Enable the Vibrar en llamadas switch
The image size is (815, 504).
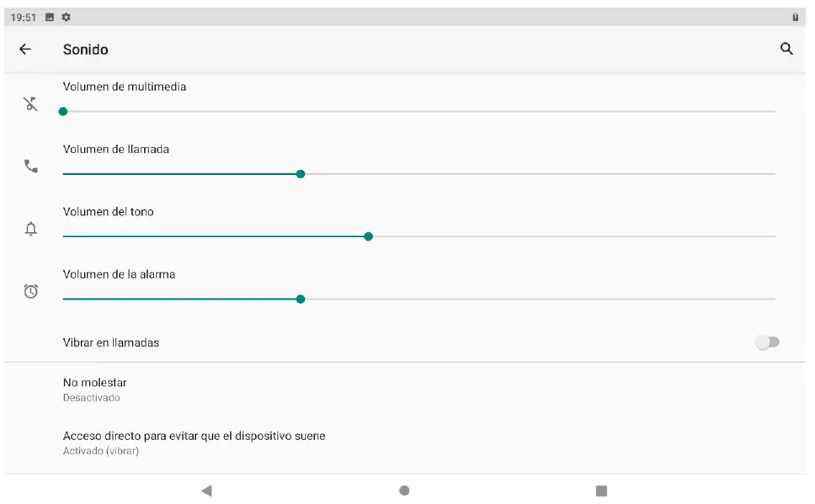(767, 342)
